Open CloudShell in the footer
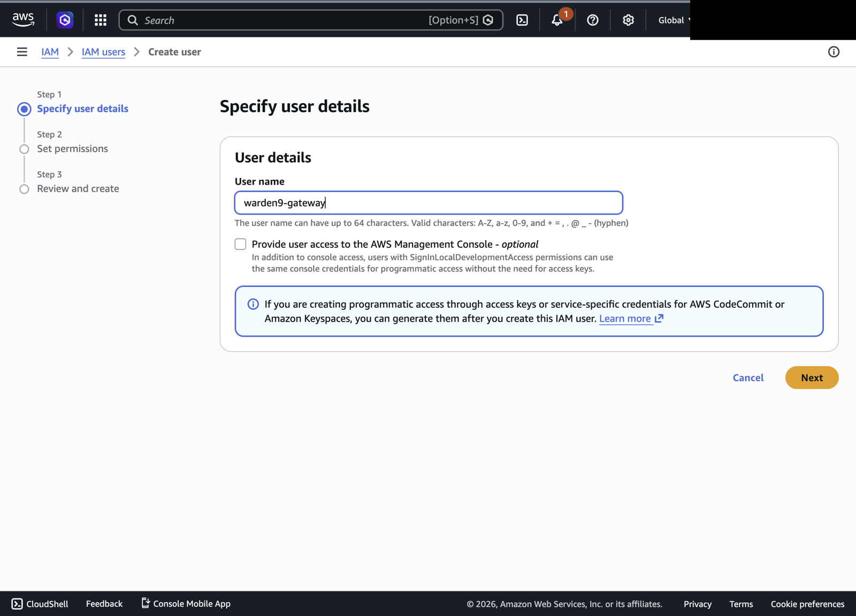 coord(40,604)
